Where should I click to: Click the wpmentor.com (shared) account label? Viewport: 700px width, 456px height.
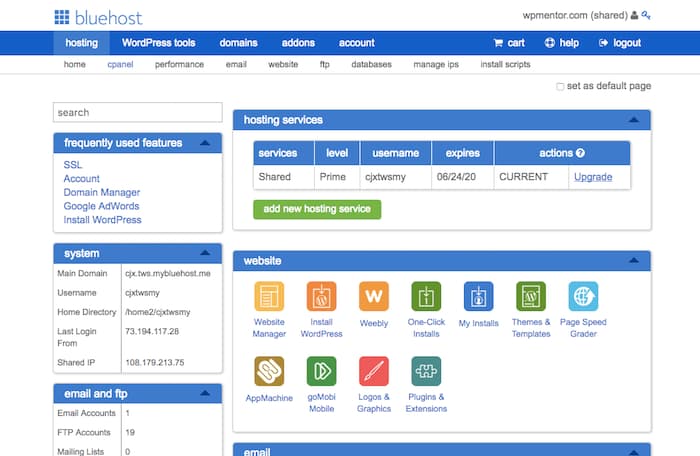point(575,16)
